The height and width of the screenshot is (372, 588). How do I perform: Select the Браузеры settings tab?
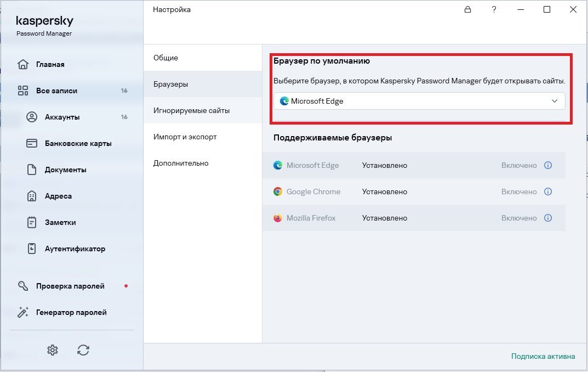tap(203, 84)
